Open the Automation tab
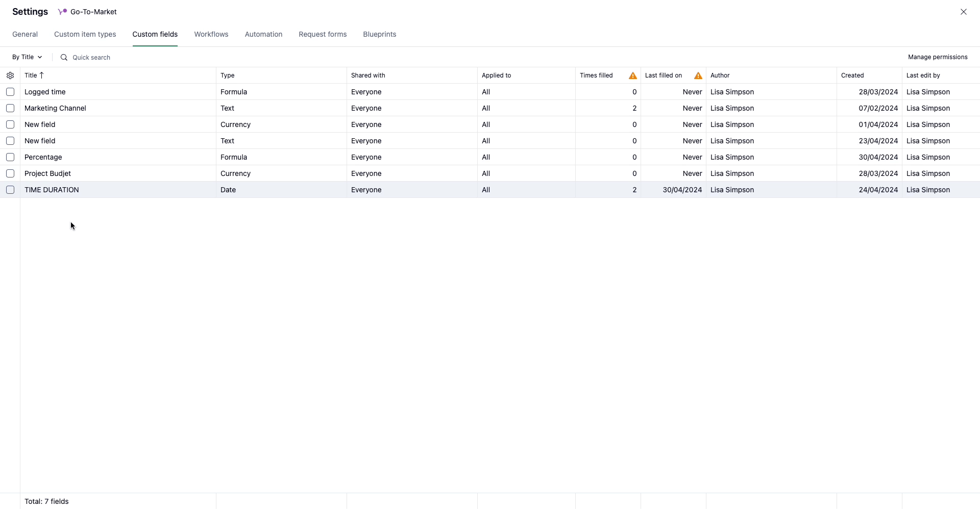The image size is (980, 509). [x=263, y=34]
